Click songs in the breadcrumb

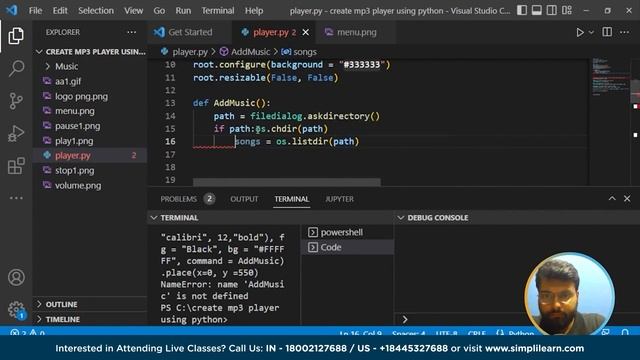pos(304,52)
